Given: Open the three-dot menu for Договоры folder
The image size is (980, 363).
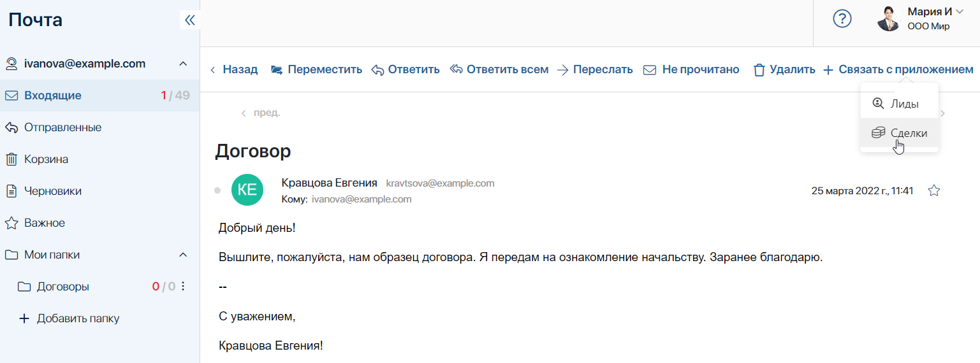Looking at the screenshot, I should pos(183,287).
